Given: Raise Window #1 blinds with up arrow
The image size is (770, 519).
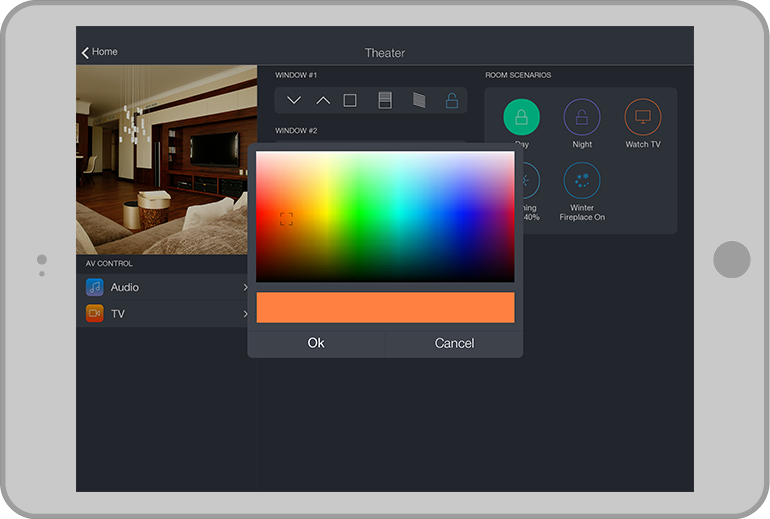Looking at the screenshot, I should (323, 100).
